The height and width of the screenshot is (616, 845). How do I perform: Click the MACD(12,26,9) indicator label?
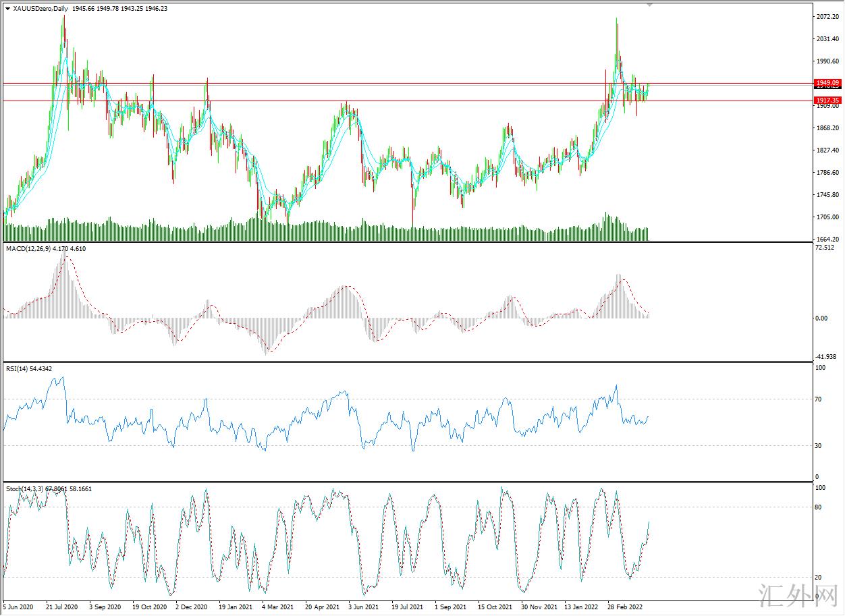[x=28, y=249]
